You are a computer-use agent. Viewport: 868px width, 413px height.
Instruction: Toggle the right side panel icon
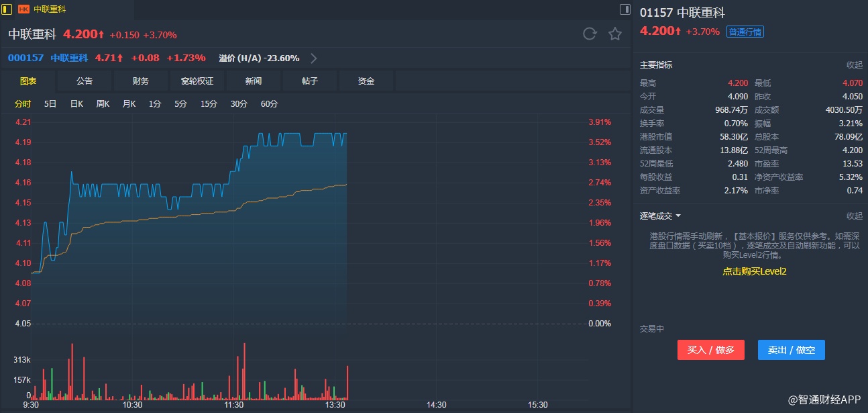click(x=625, y=9)
